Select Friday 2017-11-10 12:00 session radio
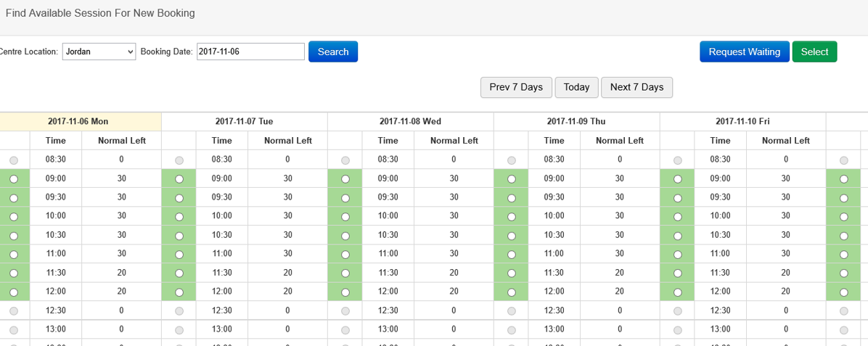Viewport: 868px width, 346px height. click(677, 292)
